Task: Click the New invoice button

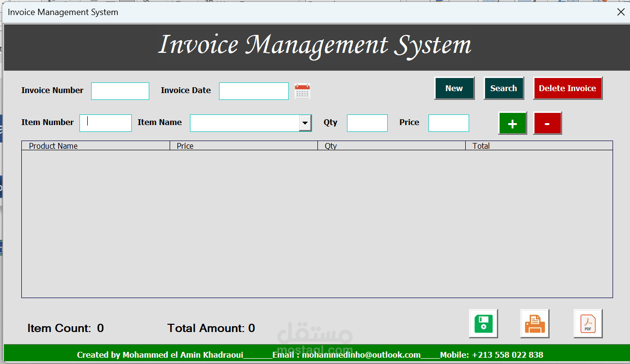Action: click(454, 88)
